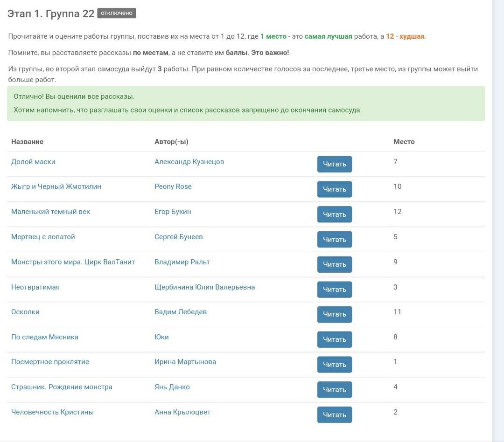Click the отключено status badge
The height and width of the screenshot is (442, 504).
pos(117,13)
